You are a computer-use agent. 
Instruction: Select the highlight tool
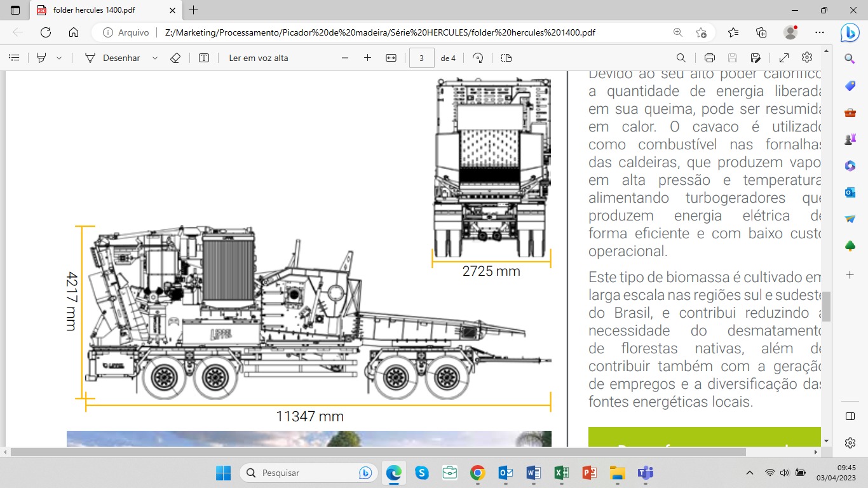[42, 58]
